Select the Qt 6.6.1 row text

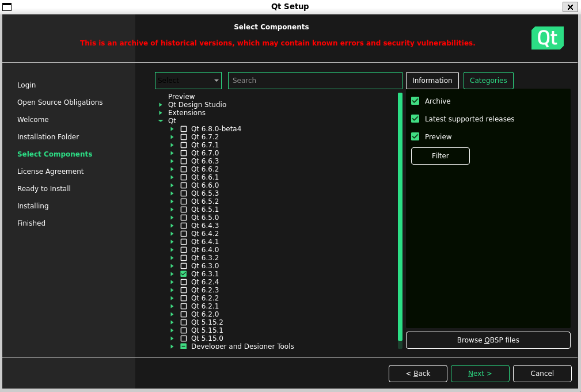click(x=205, y=177)
